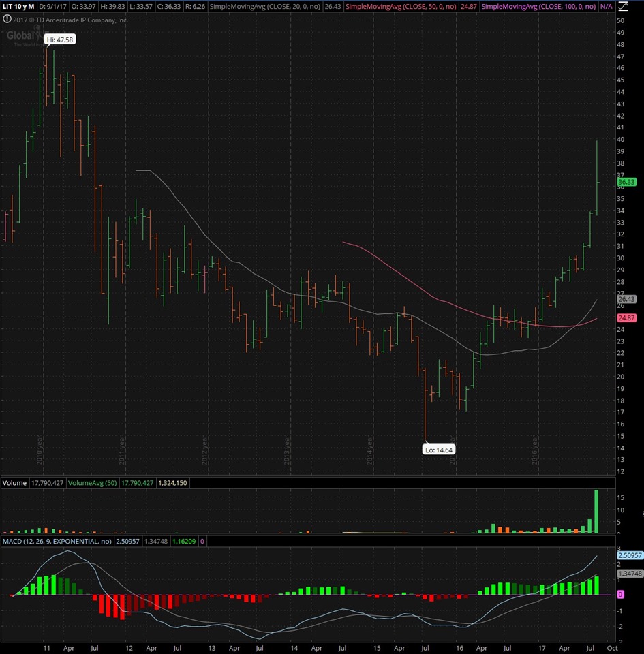
Task: Open SimpleMovingAvg (CLOSE, 50, 0, no) study label
Action: coord(401,6)
